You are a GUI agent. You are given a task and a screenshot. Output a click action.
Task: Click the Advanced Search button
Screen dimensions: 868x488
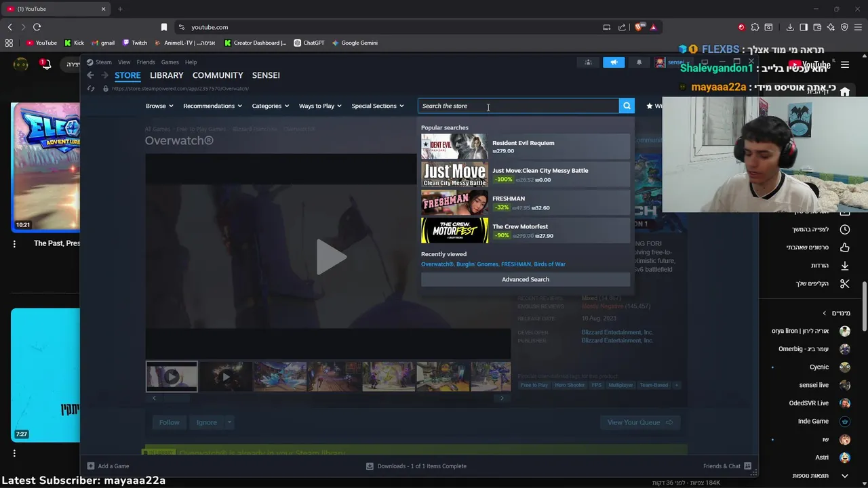[526, 279]
